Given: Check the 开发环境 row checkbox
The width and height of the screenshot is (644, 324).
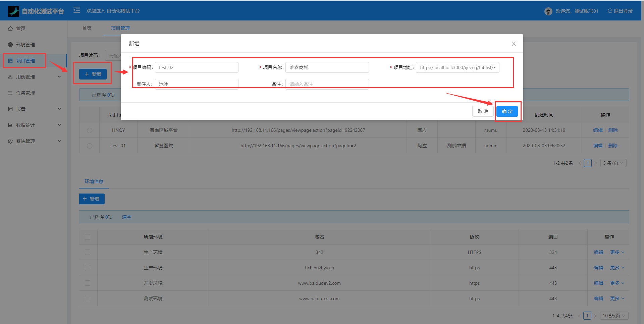Looking at the screenshot, I should (88, 283).
